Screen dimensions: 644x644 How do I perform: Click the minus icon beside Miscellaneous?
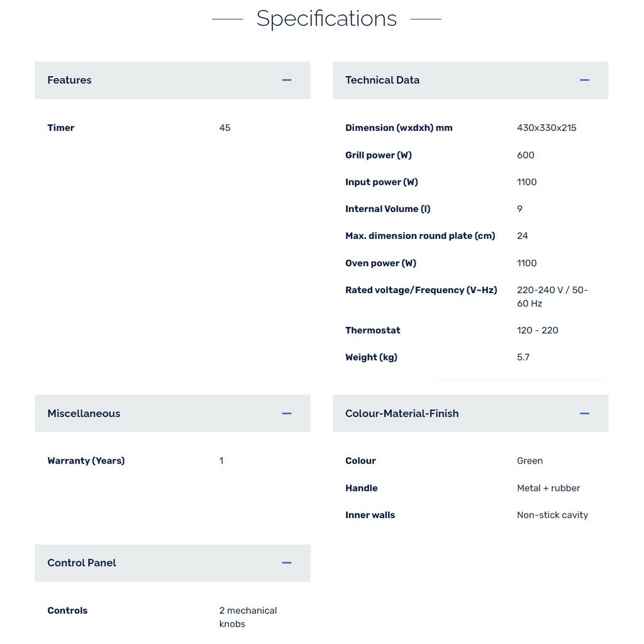point(287,413)
